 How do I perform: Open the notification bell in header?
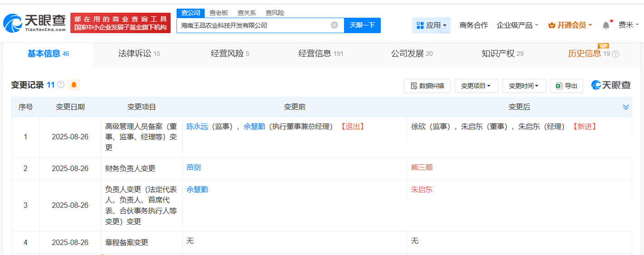(x=606, y=25)
